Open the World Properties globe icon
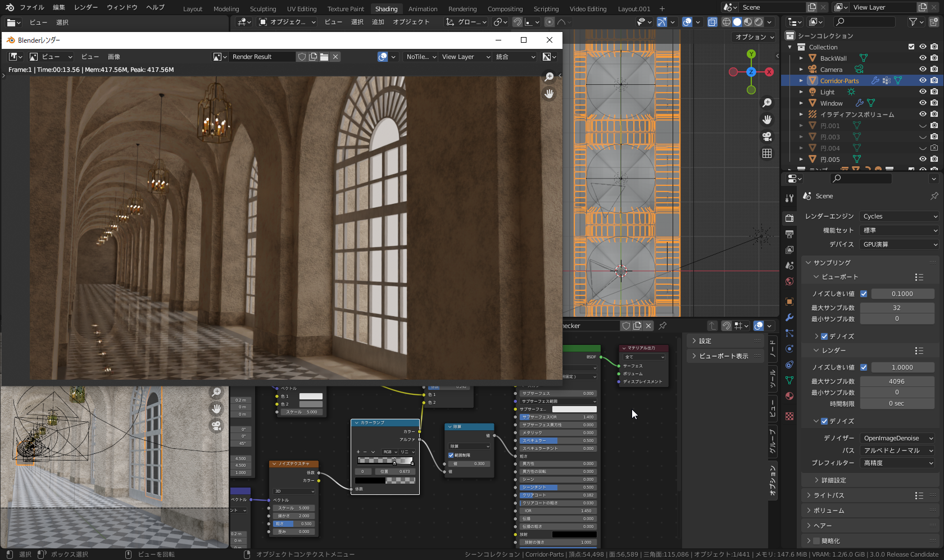This screenshot has width=944, height=560. pos(789,281)
